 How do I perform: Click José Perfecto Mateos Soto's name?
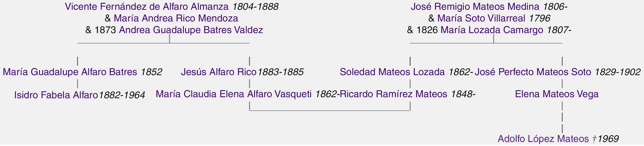tap(533, 72)
